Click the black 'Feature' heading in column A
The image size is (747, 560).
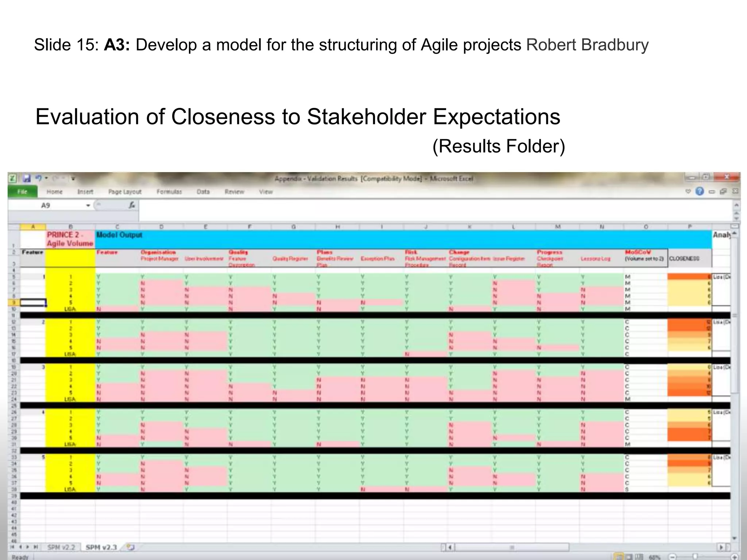pos(32,252)
